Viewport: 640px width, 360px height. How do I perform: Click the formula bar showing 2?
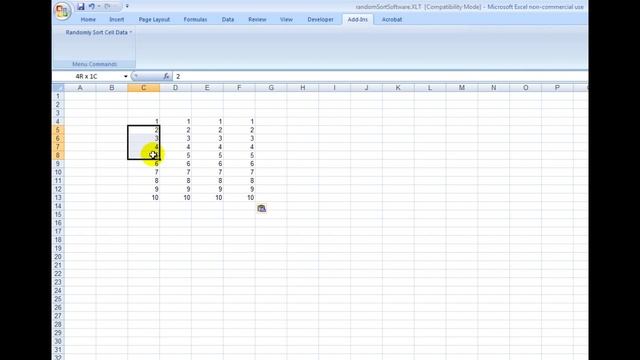click(x=380, y=76)
